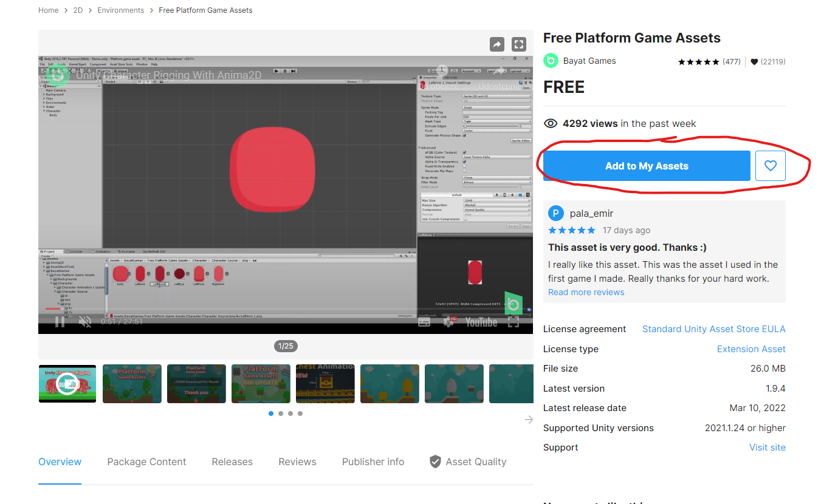Image resolution: width=838 pixels, height=504 pixels.
Task: Select the Overview tab
Action: coord(60,462)
